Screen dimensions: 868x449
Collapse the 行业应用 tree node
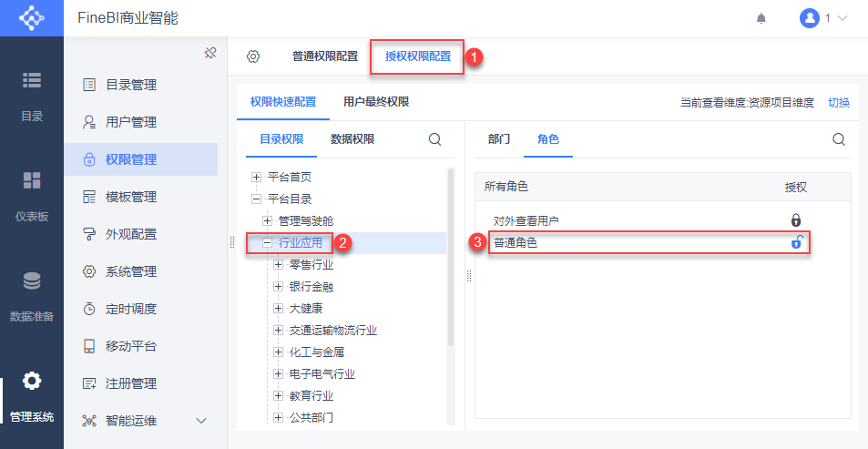(268, 242)
